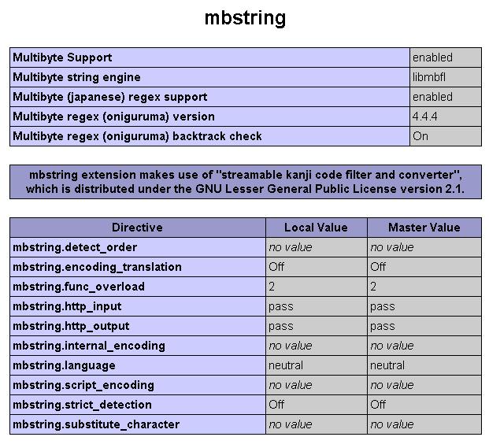The width and height of the screenshot is (489, 448).
Task: Click mbstring.http_output local value pass
Action: (280, 326)
